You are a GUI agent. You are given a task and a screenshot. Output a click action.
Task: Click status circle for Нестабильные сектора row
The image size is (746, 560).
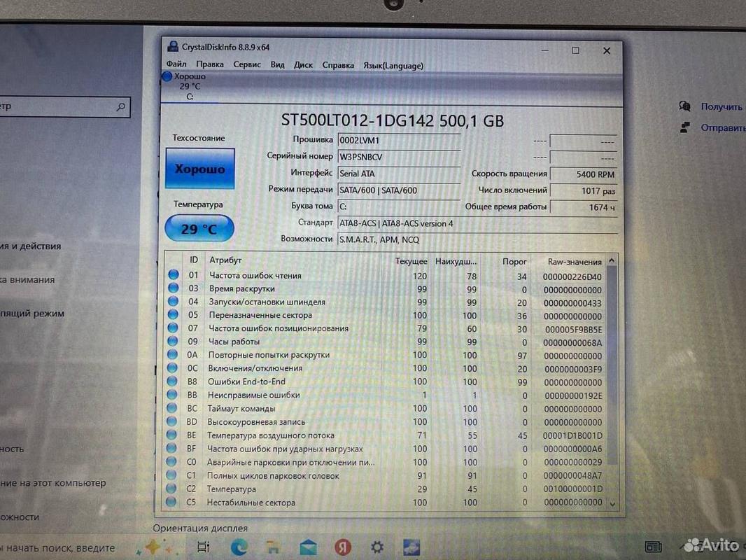click(x=172, y=502)
